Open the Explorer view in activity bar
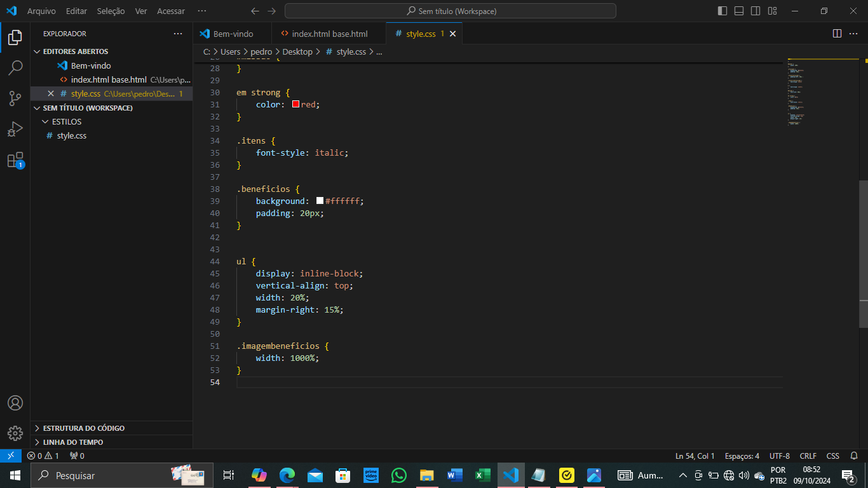 (x=15, y=37)
